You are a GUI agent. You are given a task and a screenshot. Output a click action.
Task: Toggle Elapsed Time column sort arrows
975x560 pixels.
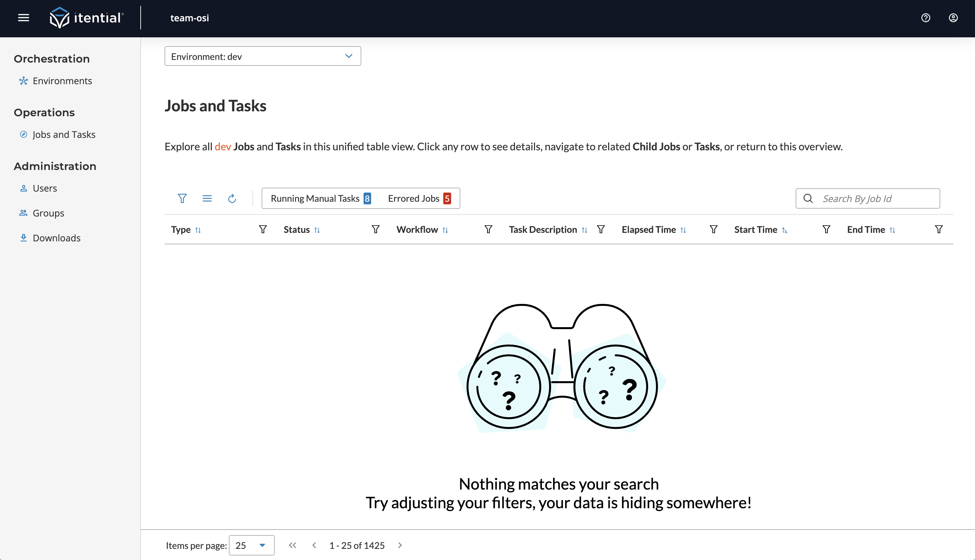[x=683, y=230]
